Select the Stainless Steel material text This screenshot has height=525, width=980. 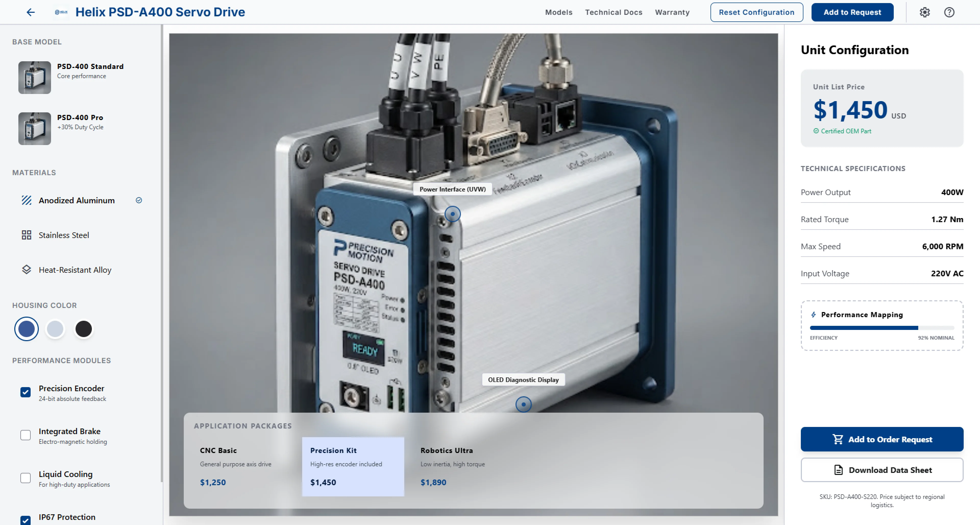(x=64, y=235)
